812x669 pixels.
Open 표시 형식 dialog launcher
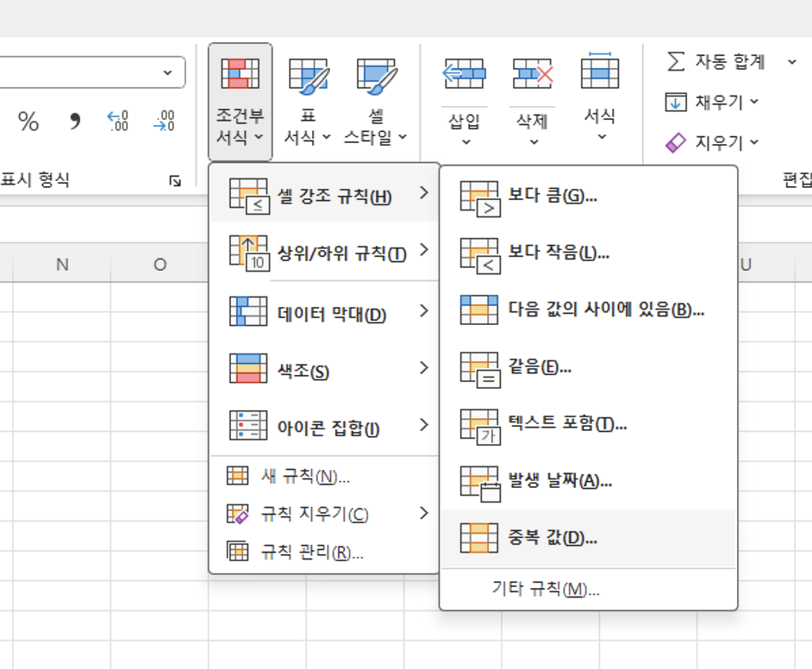(175, 181)
